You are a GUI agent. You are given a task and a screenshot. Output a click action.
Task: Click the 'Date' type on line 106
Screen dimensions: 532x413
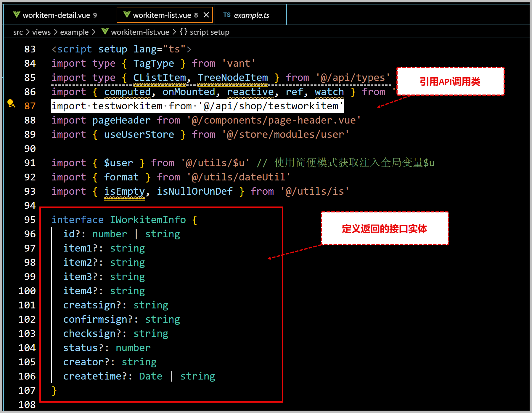[x=151, y=376]
